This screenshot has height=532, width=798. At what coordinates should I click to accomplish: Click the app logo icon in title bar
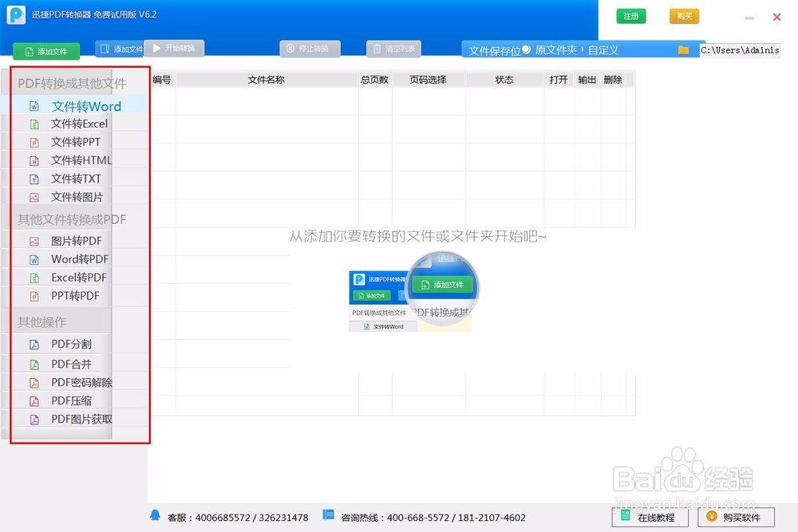click(x=16, y=14)
